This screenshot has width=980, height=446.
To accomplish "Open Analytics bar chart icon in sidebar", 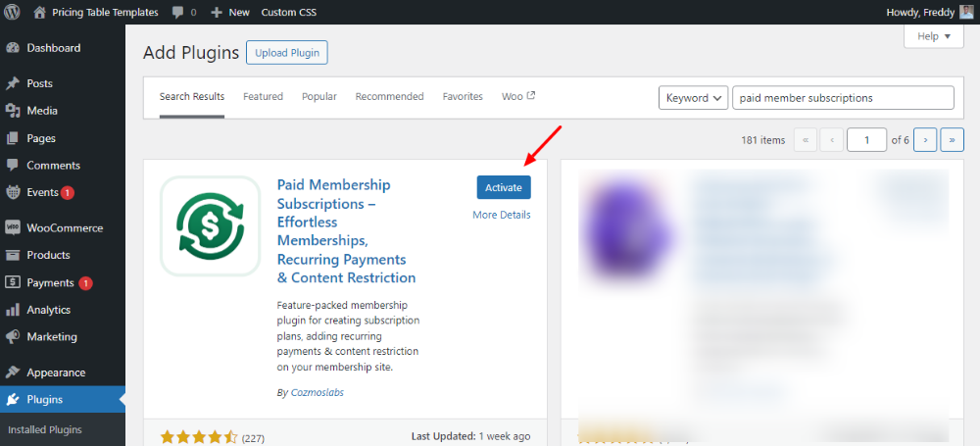I will pyautogui.click(x=13, y=310).
